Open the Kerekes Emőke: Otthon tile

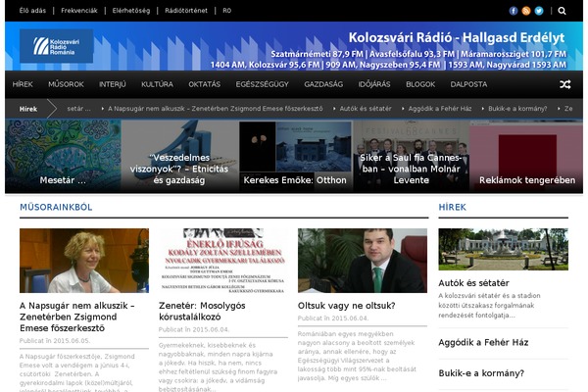[295, 156]
